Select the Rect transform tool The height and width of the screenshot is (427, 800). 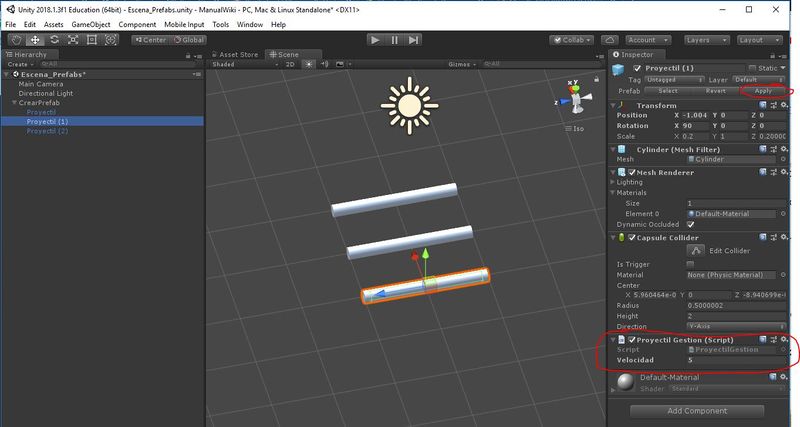(92, 40)
